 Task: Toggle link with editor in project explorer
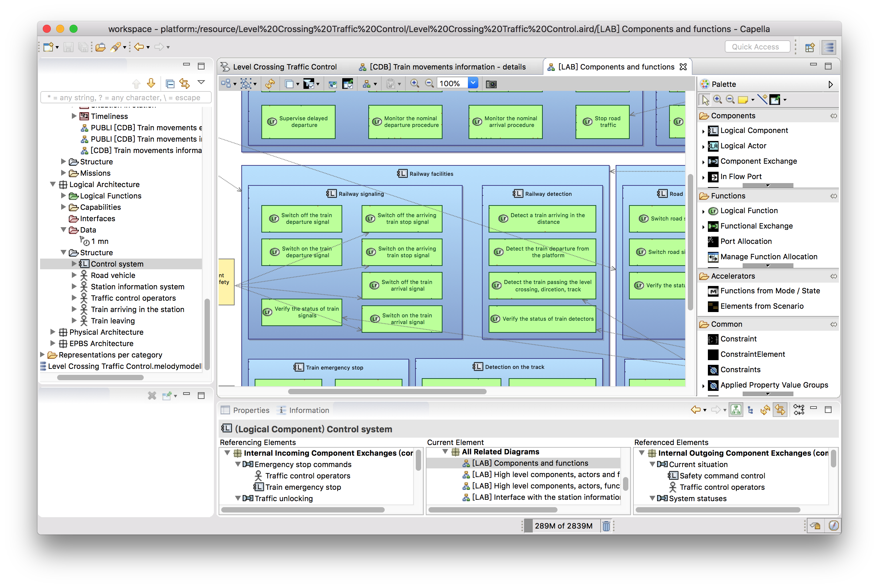(x=184, y=83)
